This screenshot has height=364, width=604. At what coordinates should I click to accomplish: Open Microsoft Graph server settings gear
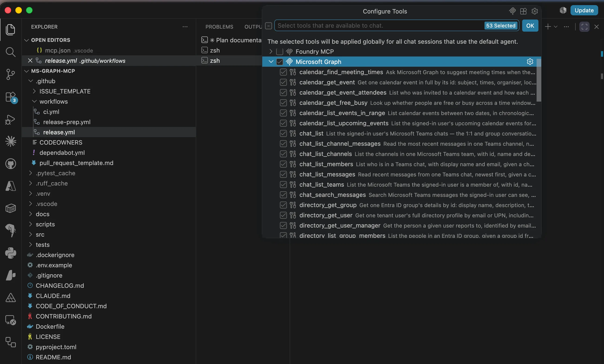pyautogui.click(x=530, y=62)
